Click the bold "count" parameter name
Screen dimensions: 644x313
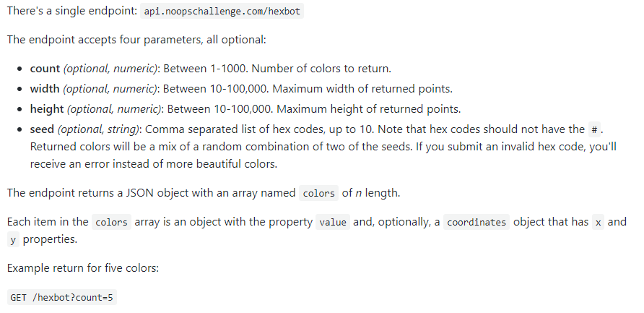click(x=45, y=69)
